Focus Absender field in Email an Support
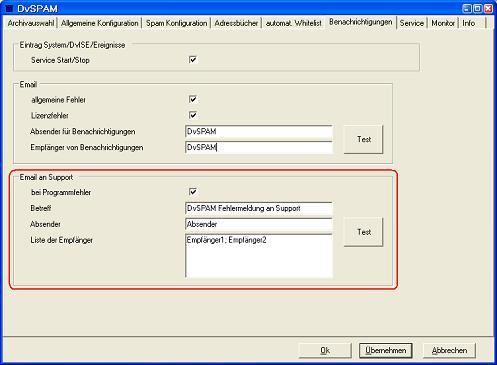 point(259,224)
